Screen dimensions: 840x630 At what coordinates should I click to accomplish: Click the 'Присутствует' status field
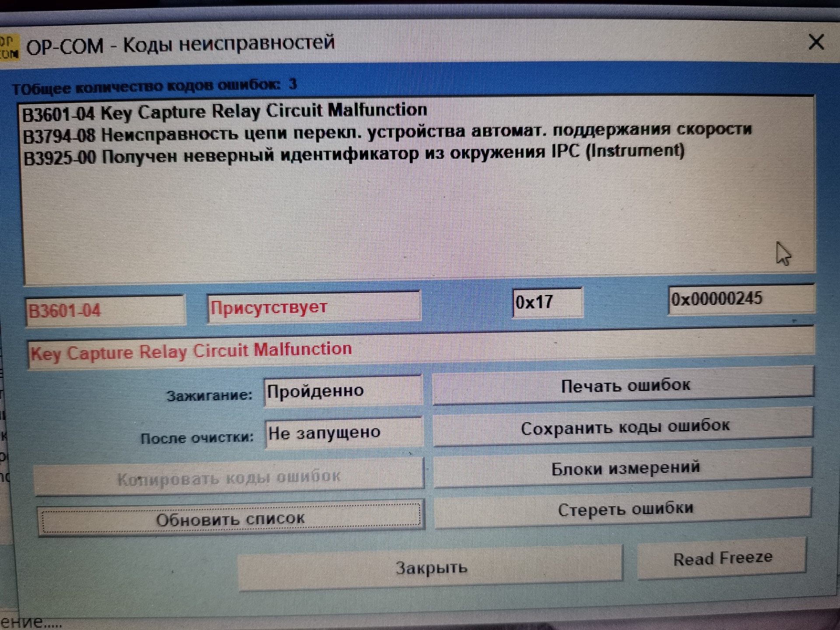click(314, 307)
